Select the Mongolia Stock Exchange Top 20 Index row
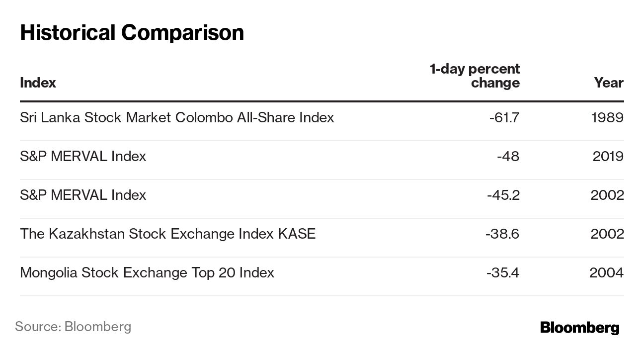Image resolution: width=644 pixels, height=355 pixels. coord(147,272)
